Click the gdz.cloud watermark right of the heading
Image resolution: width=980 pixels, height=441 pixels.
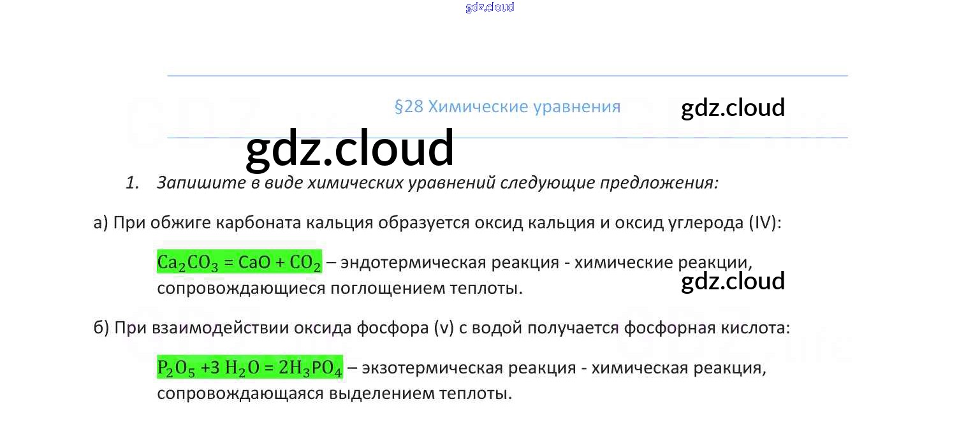[733, 108]
